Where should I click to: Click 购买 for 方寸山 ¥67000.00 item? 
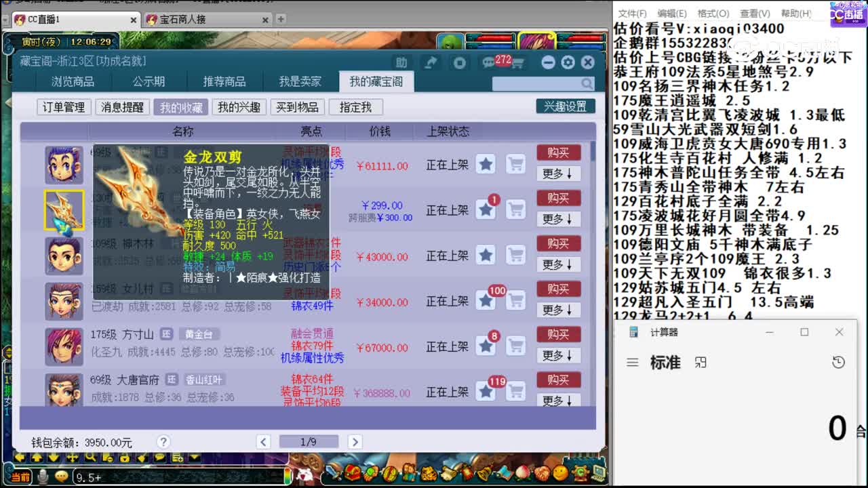point(558,334)
